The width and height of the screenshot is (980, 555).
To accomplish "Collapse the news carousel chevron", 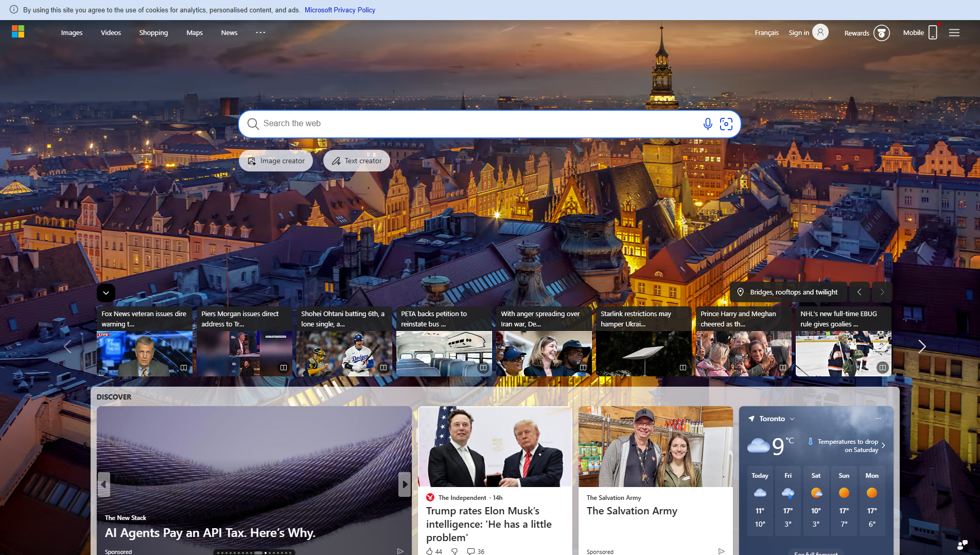I will [106, 293].
